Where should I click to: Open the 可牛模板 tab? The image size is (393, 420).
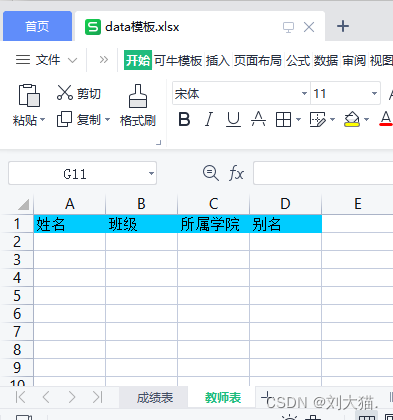178,61
